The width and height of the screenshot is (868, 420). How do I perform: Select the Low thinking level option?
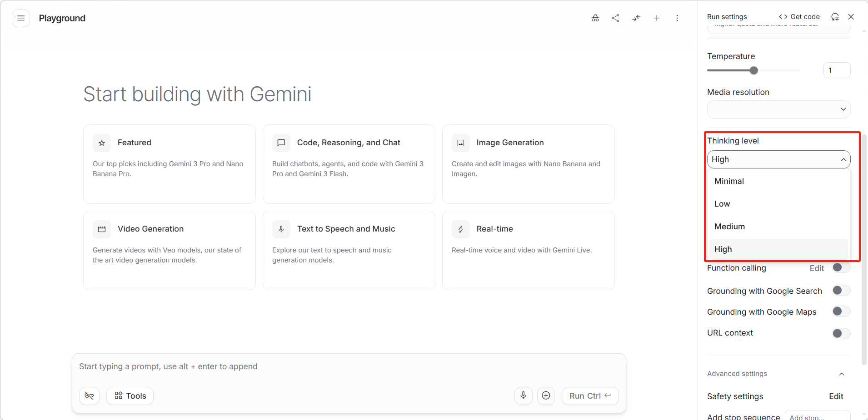pos(779,204)
